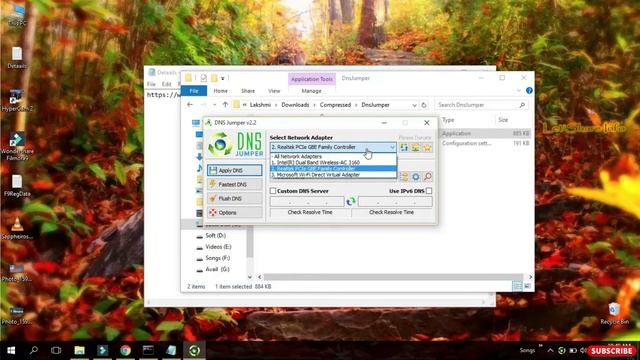Image resolution: width=640 pixels, height=360 pixels.
Task: Expand the Explorer ribbon chevron
Action: coord(519,91)
